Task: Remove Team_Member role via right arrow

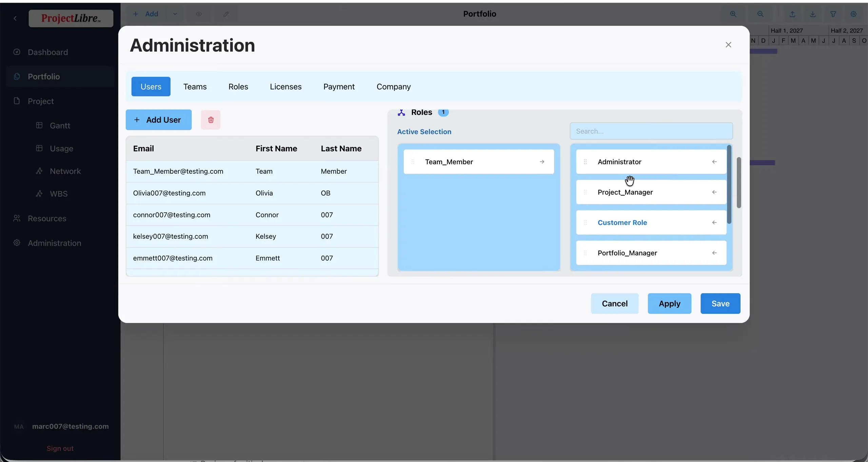Action: [542, 162]
